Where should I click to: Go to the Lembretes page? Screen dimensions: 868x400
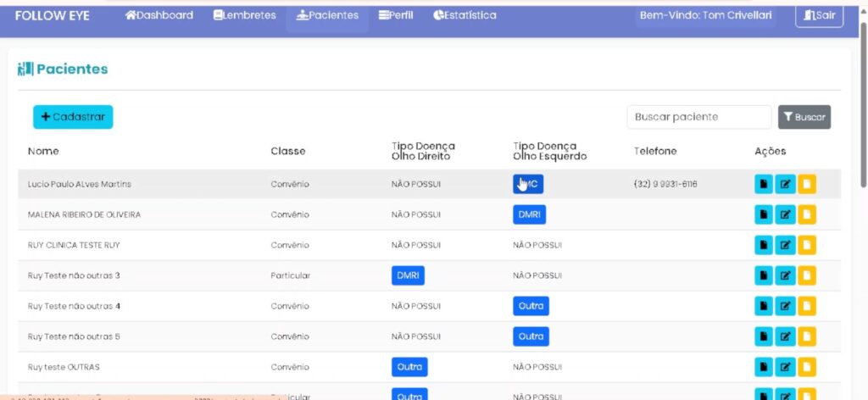[247, 15]
